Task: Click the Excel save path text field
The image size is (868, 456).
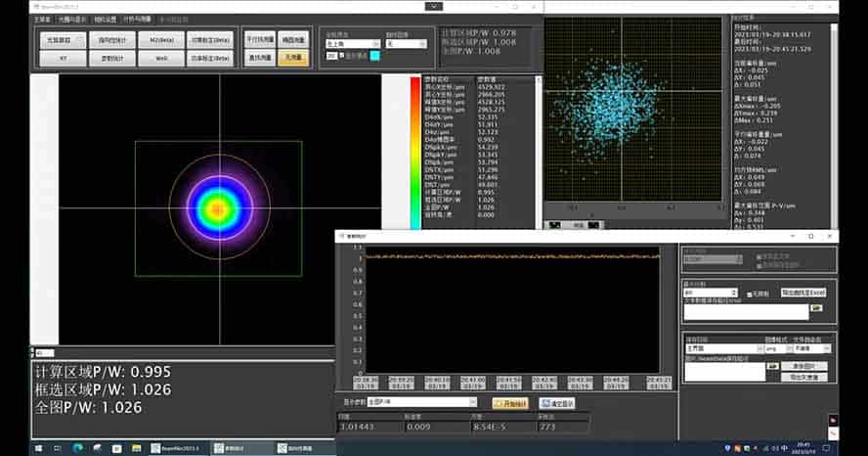Action: pos(746,312)
